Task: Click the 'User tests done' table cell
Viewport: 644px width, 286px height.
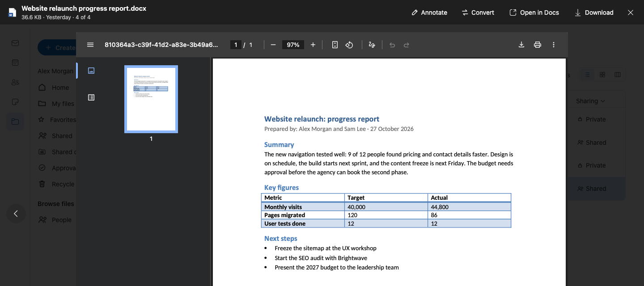Action: (x=303, y=223)
